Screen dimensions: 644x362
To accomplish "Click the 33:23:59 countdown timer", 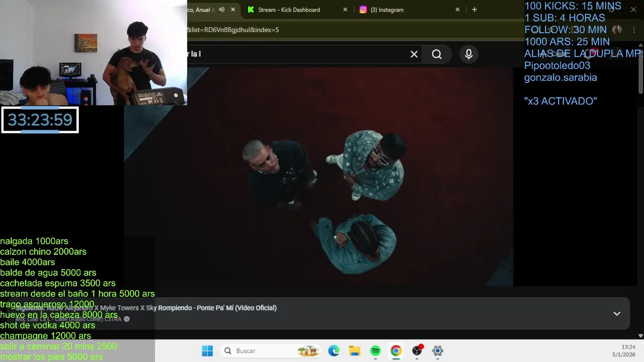I will (40, 120).
